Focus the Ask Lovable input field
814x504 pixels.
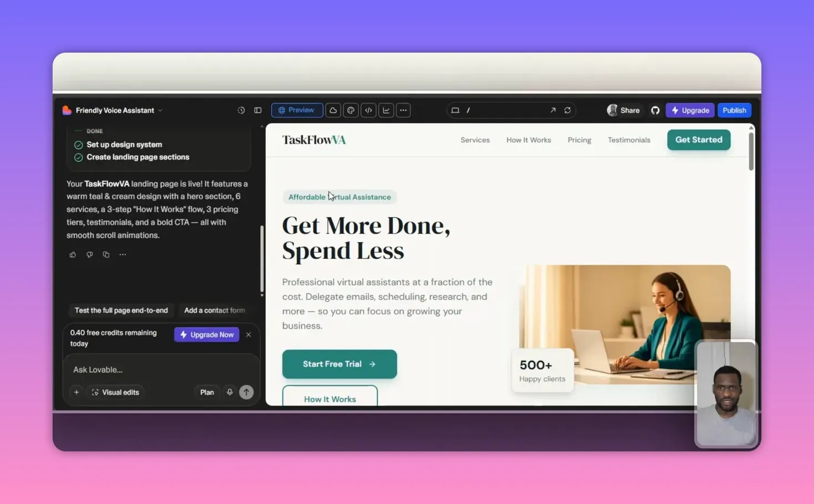[161, 369]
